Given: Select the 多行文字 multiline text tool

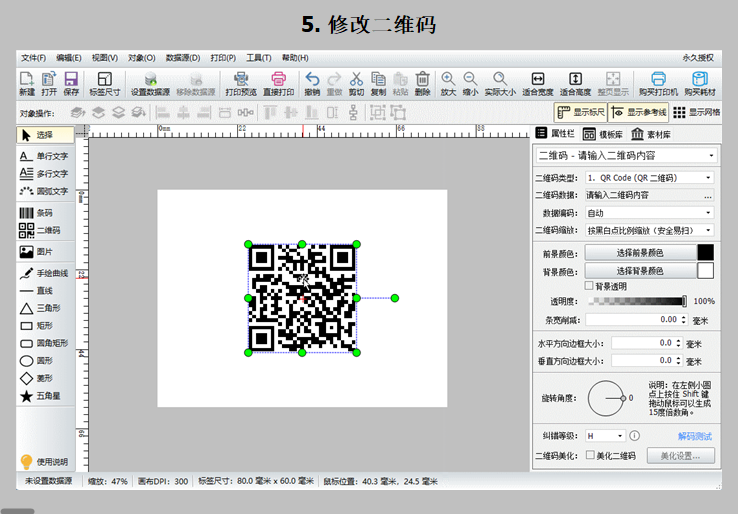Looking at the screenshot, I should pyautogui.click(x=45, y=174).
